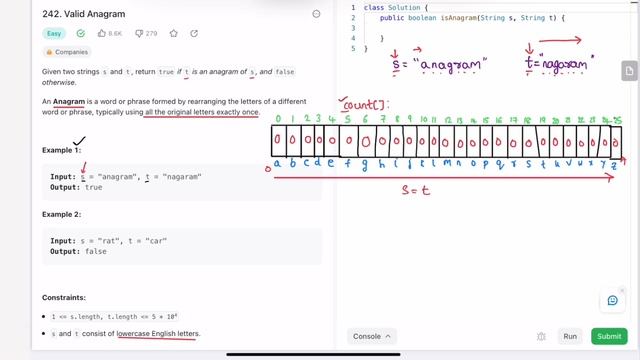Screen dimensions: 640x360
Task: Click the thumbs-up like icon
Action: (102, 33)
